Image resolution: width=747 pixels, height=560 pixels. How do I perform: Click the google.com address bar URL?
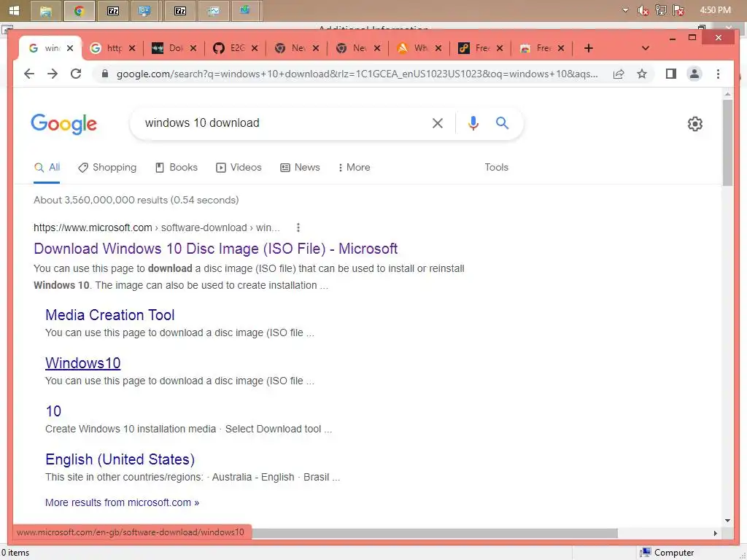pos(357,74)
